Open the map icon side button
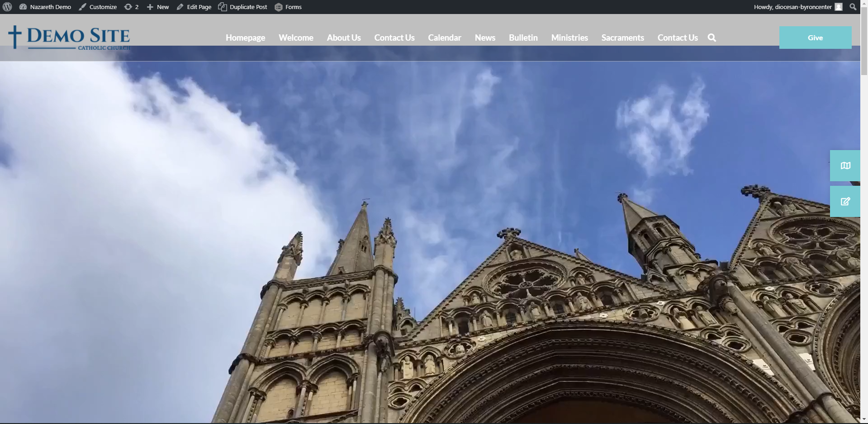 pos(845,166)
